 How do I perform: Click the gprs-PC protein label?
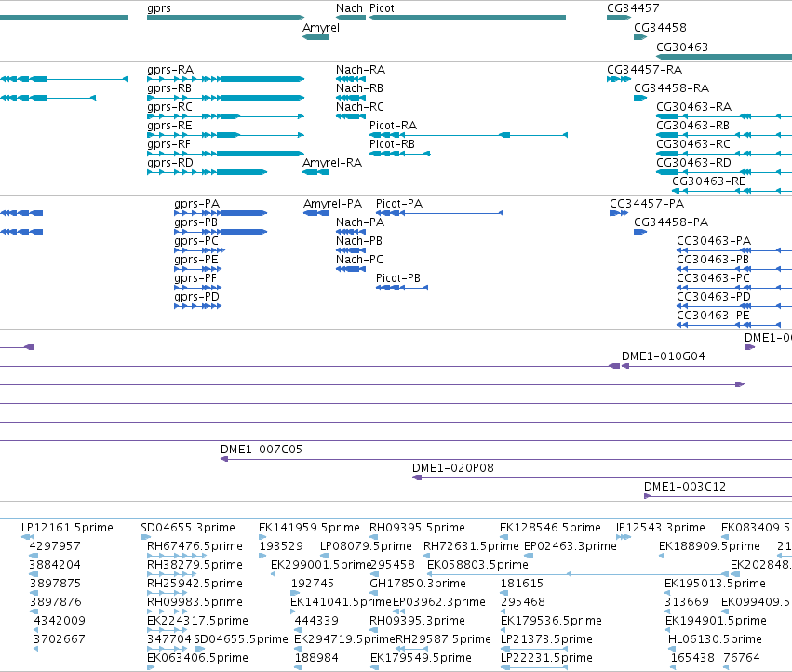pos(196,241)
